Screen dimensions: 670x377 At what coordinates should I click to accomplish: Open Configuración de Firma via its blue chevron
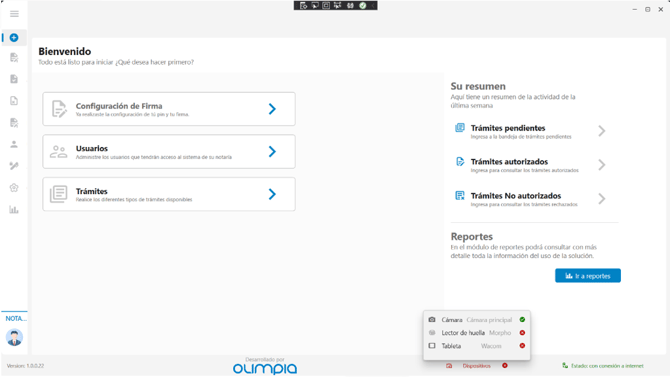(272, 109)
